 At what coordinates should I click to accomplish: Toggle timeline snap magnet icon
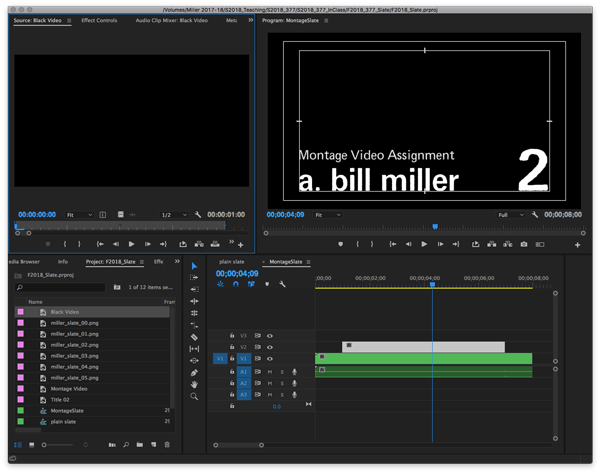click(236, 284)
